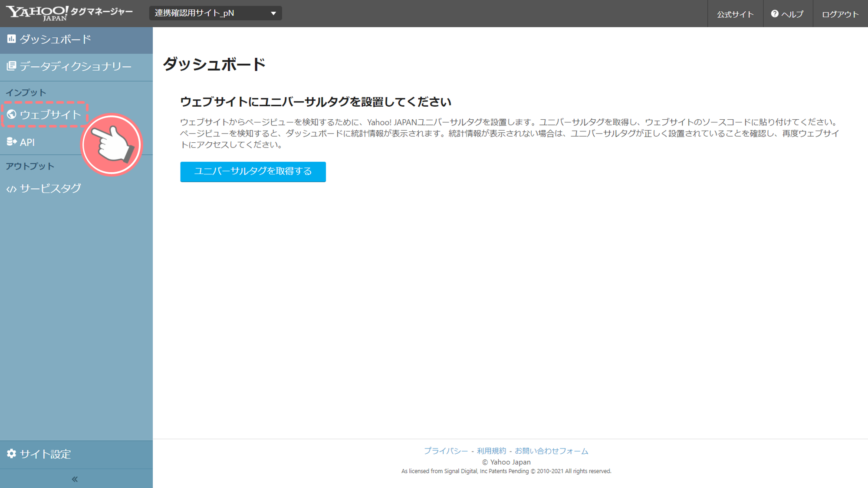Image resolution: width=868 pixels, height=488 pixels.
Task: Open the ダッシュボード sidebar item
Action: click(x=76, y=40)
